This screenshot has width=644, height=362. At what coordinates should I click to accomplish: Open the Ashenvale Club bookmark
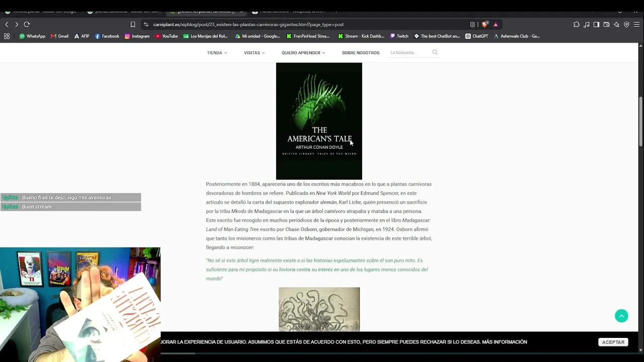(x=517, y=36)
